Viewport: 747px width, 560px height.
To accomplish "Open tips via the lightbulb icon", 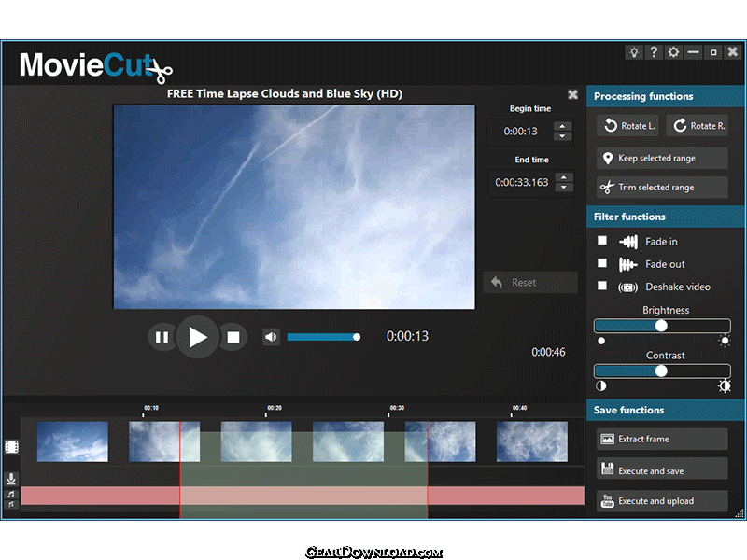I will tap(633, 52).
